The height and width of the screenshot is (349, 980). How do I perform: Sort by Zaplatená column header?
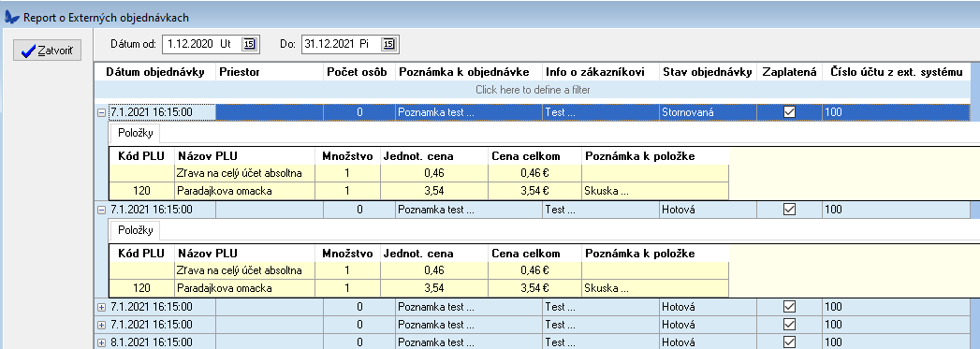789,72
